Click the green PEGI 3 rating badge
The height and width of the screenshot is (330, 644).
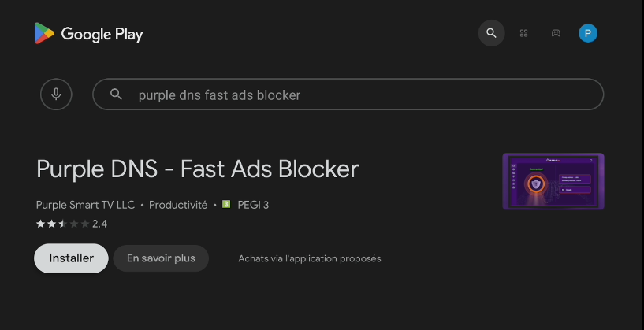point(226,205)
